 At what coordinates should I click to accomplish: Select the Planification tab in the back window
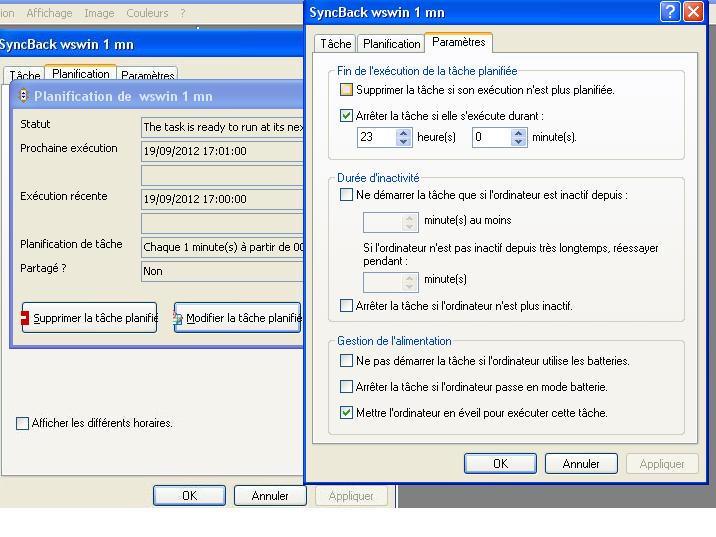(x=81, y=74)
